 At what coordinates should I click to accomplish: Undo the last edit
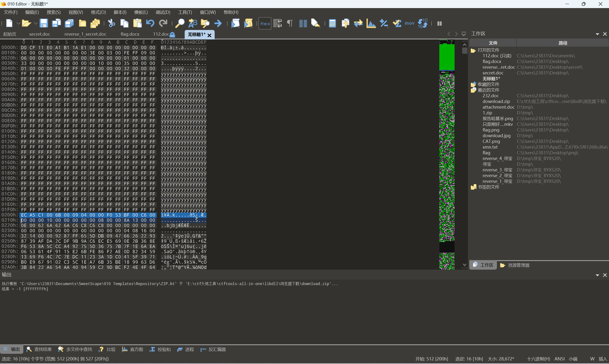pyautogui.click(x=150, y=23)
